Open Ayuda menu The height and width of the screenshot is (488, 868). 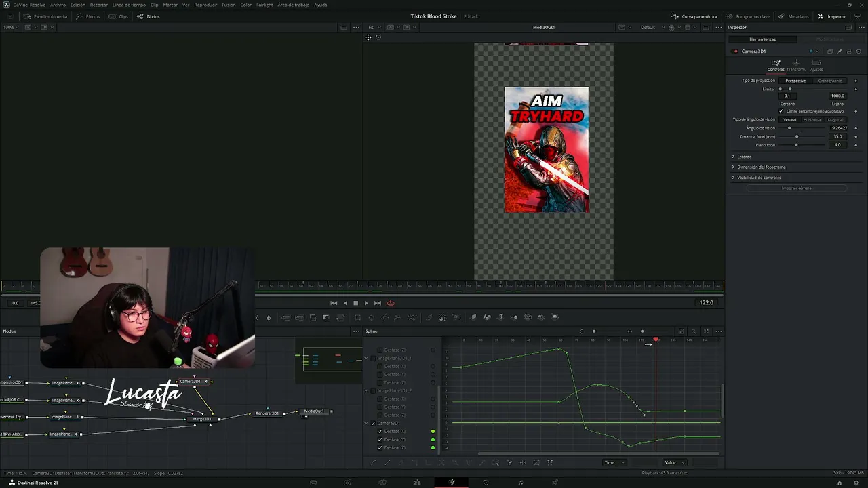tap(321, 5)
